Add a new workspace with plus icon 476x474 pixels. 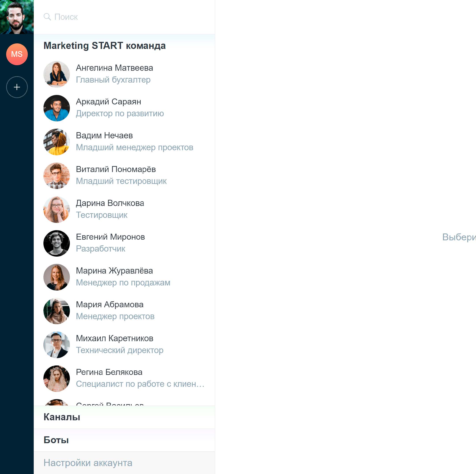coord(17,87)
